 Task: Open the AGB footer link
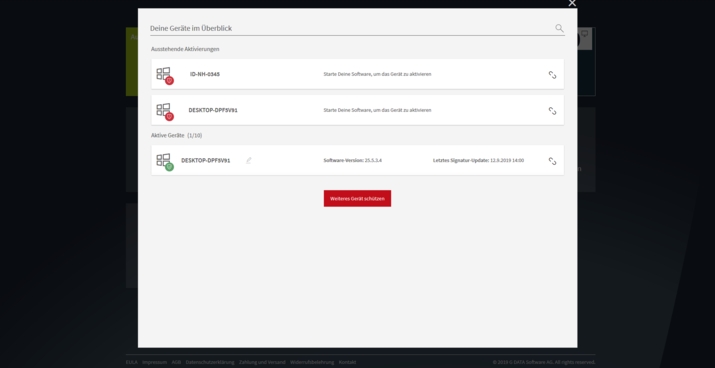point(176,362)
